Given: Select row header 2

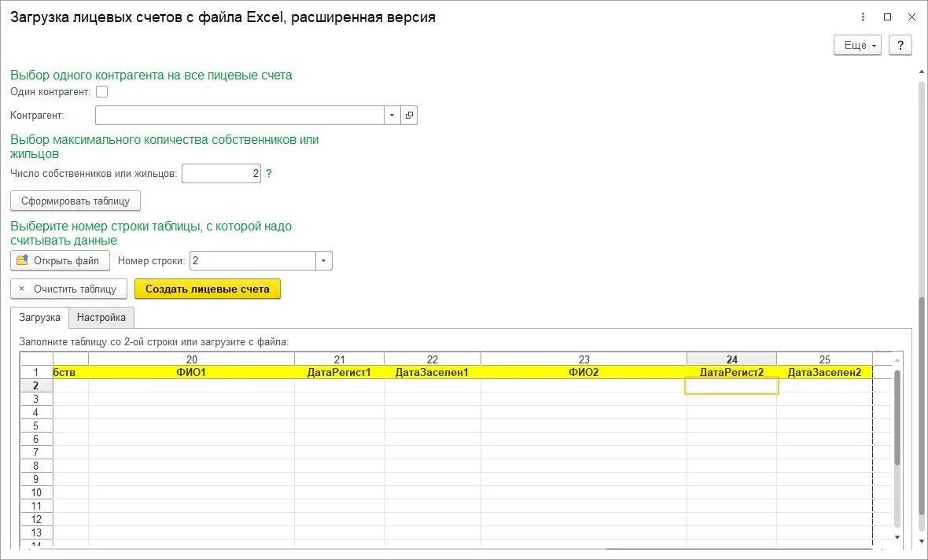Looking at the screenshot, I should tap(36, 385).
